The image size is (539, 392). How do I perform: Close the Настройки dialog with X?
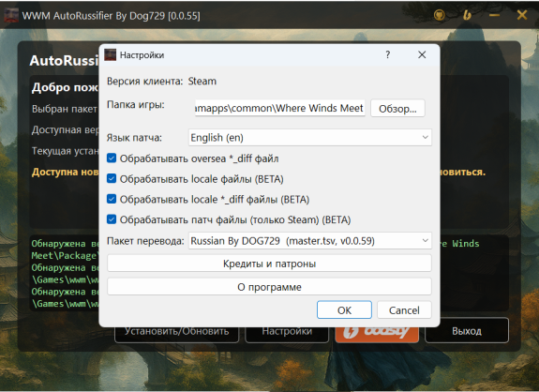point(422,54)
